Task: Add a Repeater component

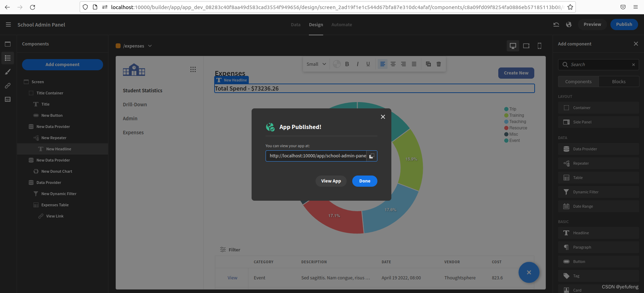Action: point(599,163)
